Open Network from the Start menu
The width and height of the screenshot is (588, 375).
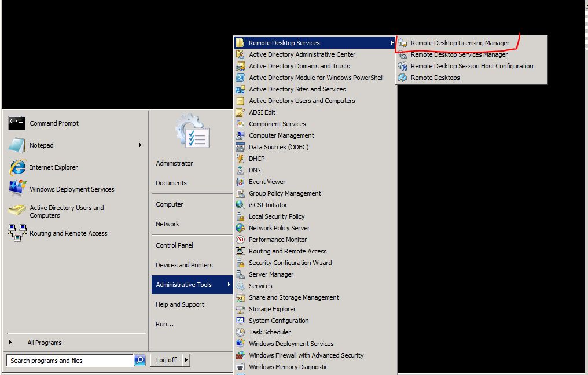[167, 224]
